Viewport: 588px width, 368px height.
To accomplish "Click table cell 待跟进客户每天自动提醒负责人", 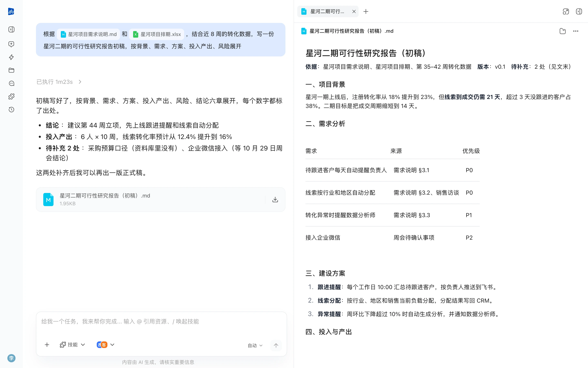I will click(x=346, y=170).
